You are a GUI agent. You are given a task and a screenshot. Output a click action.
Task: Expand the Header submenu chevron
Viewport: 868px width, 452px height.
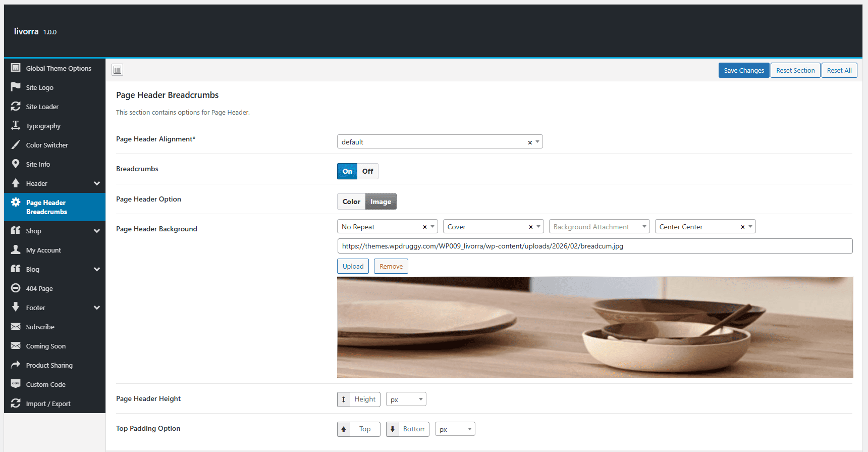click(97, 183)
